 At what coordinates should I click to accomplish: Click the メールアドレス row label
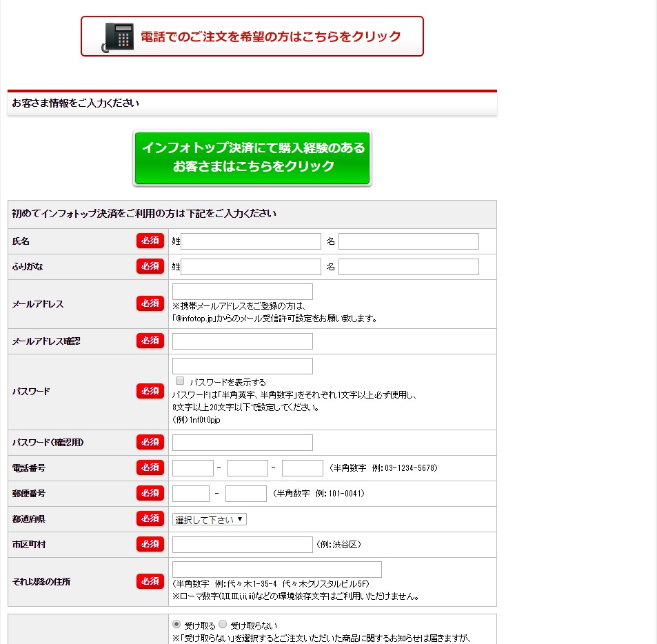[x=38, y=304]
